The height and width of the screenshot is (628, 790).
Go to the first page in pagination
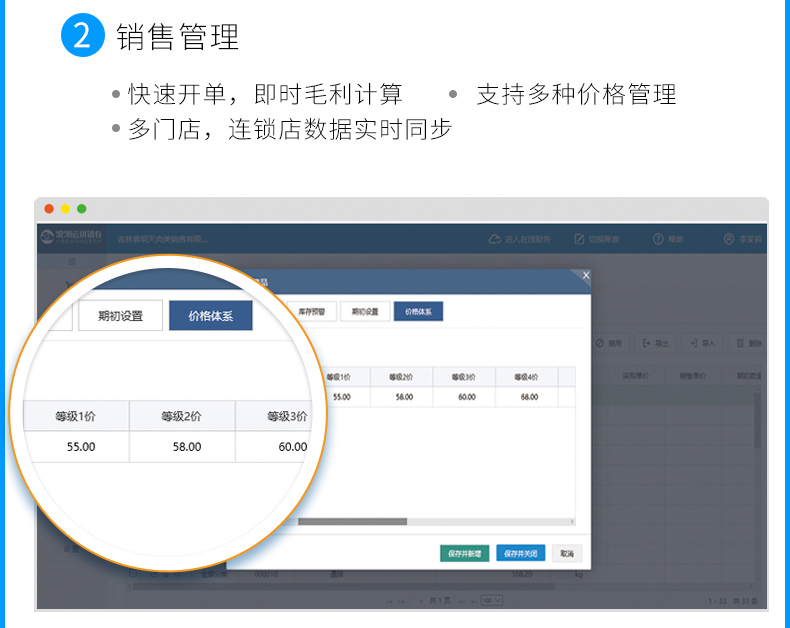[x=389, y=601]
